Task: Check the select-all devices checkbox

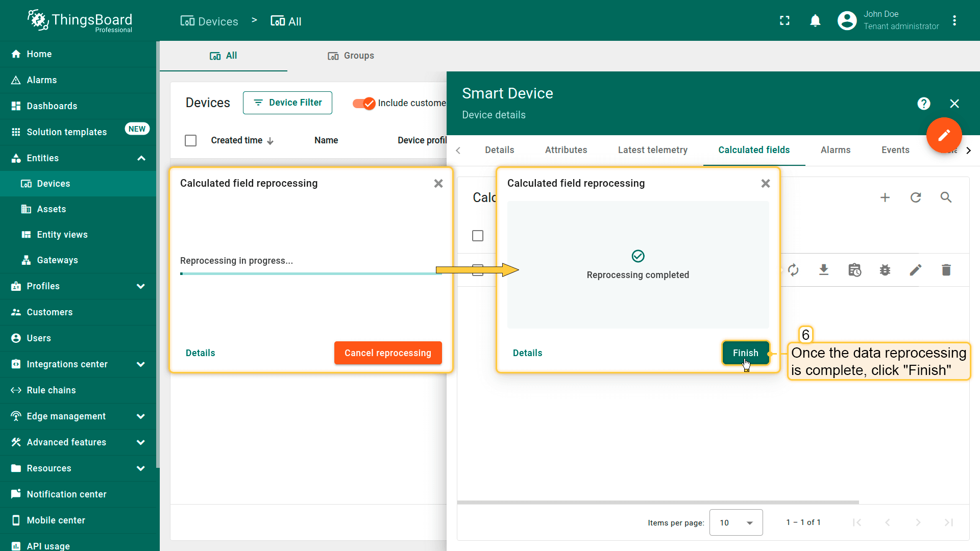Action: point(191,140)
